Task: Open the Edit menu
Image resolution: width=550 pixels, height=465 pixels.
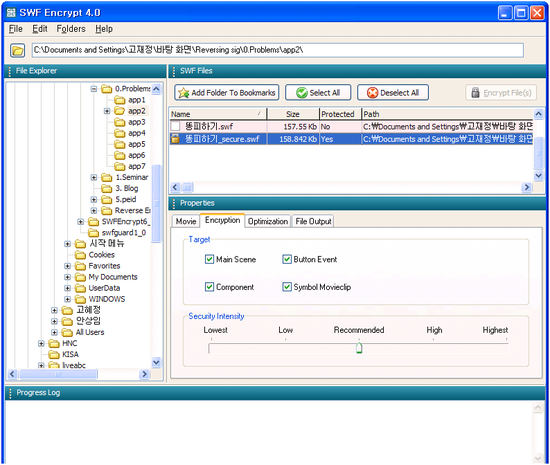Action: coord(40,29)
